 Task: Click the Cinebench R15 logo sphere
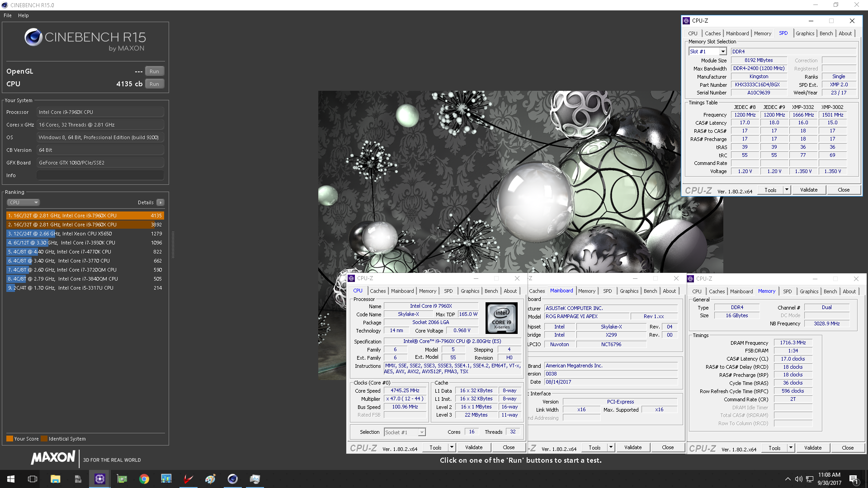(33, 37)
